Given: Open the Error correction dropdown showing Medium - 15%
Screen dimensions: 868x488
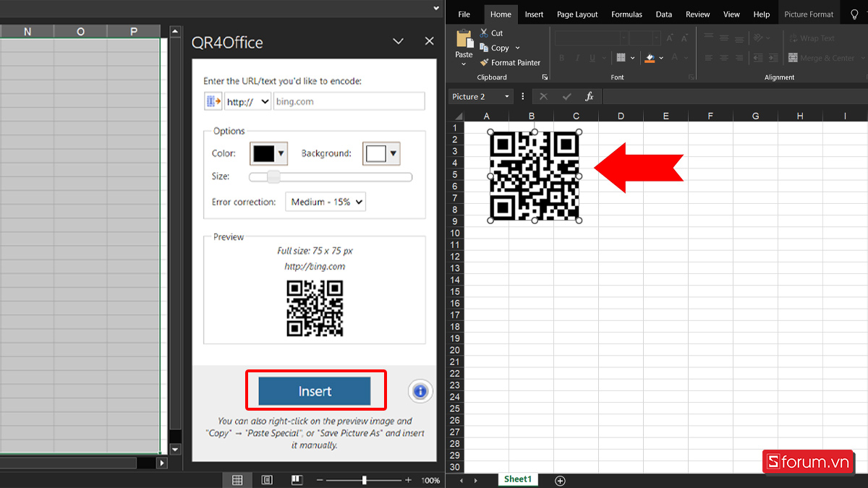Looking at the screenshot, I should pyautogui.click(x=325, y=201).
